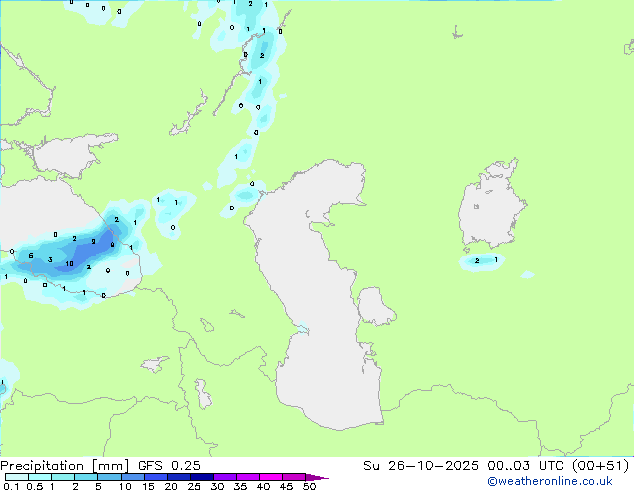This screenshot has width=634, height=490.
Task: Click the 10–15 mm legend swatch
Action: tap(133, 477)
